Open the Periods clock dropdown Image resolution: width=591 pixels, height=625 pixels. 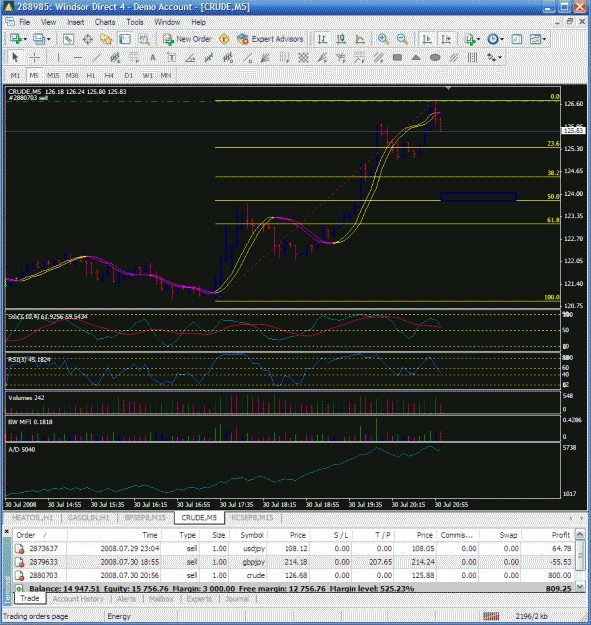tap(502, 39)
